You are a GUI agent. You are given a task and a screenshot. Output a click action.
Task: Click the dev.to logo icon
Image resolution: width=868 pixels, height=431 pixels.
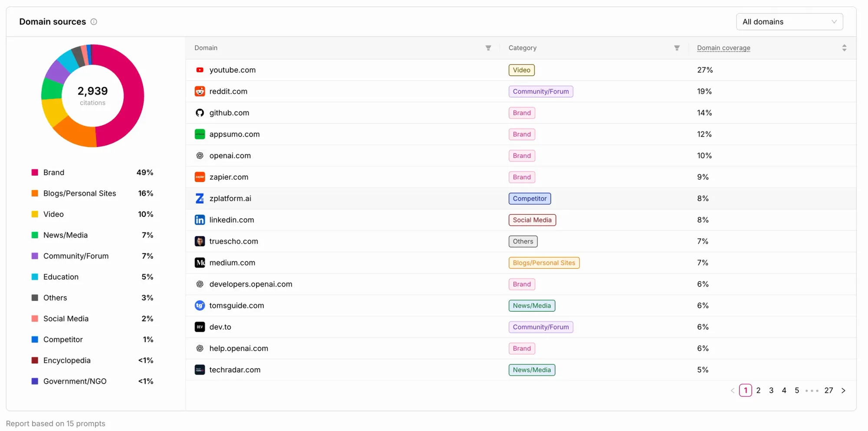tap(200, 327)
